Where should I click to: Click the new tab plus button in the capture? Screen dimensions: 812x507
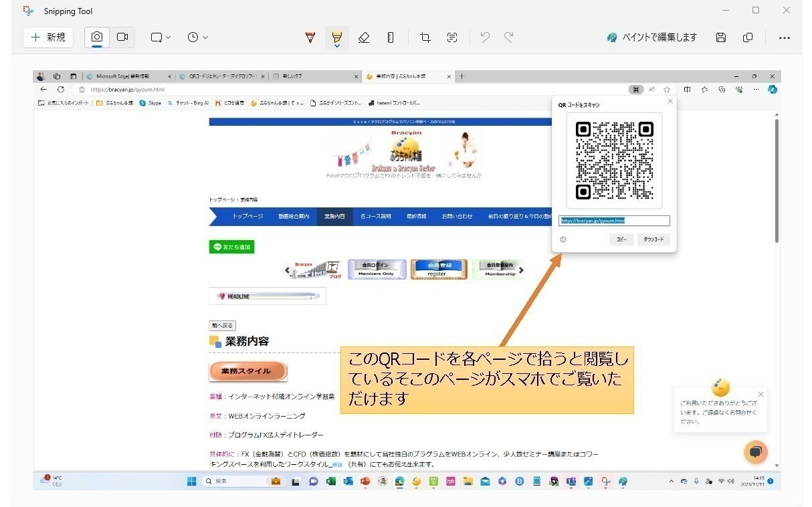[x=462, y=76]
